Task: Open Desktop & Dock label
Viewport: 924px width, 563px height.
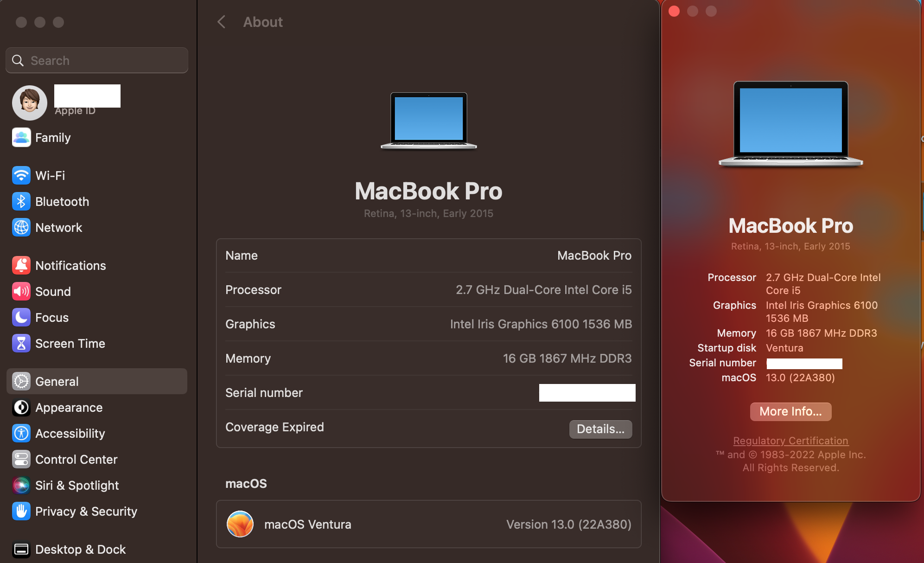Action: coord(80,550)
